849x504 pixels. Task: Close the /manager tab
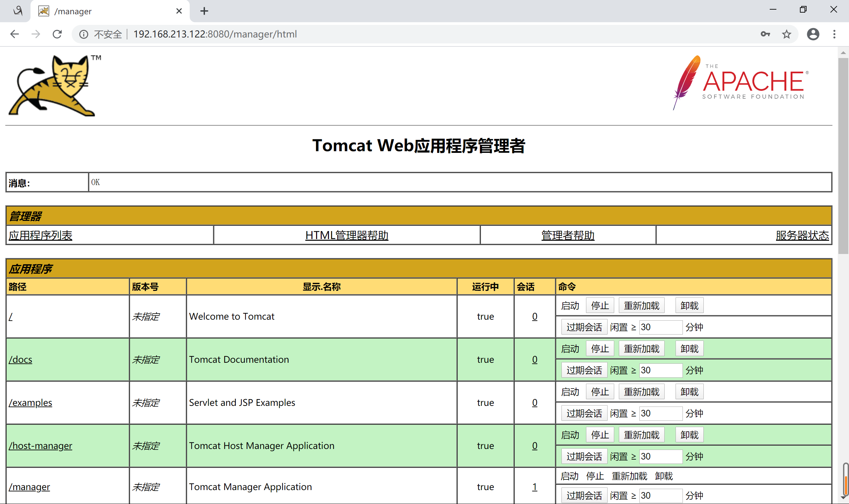point(179,11)
